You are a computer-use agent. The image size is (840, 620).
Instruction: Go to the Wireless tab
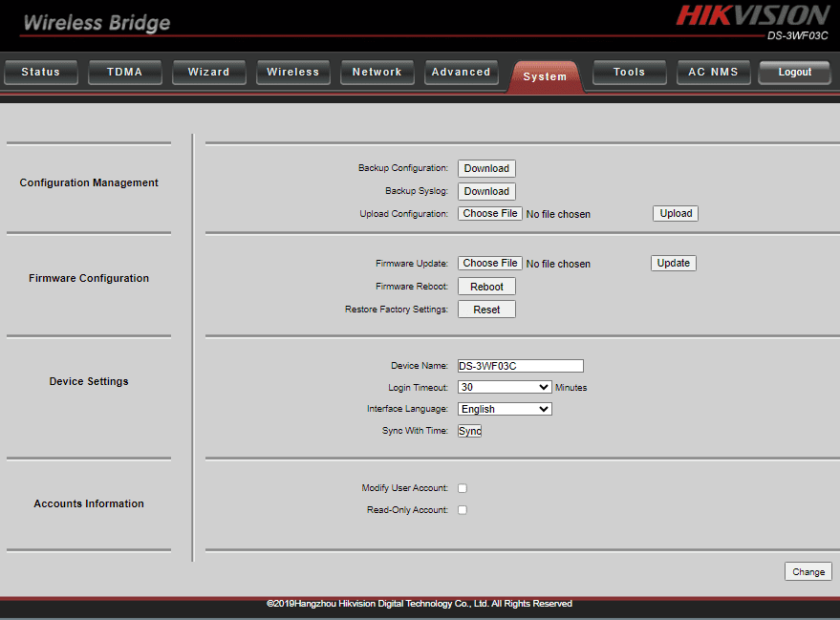[293, 73]
